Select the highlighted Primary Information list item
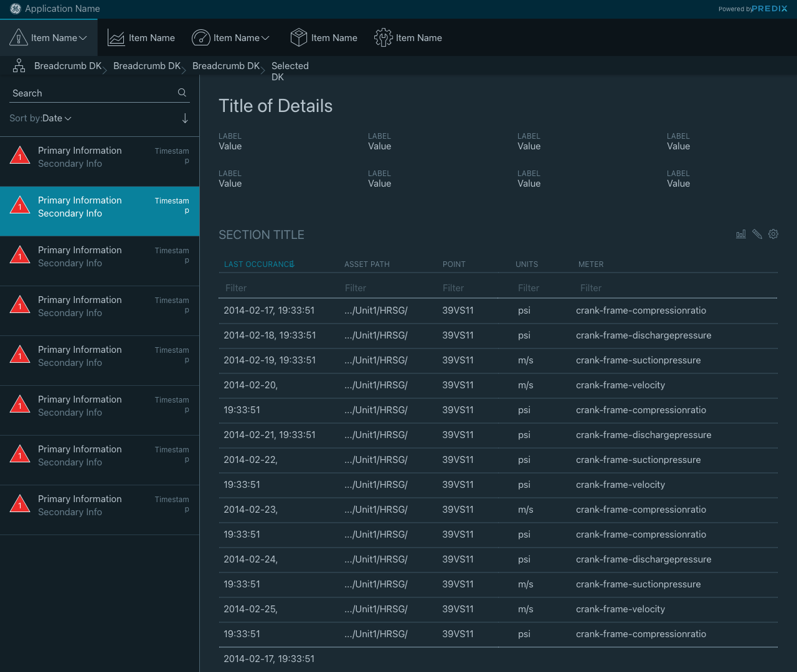The height and width of the screenshot is (672, 797). pyautogui.click(x=100, y=212)
